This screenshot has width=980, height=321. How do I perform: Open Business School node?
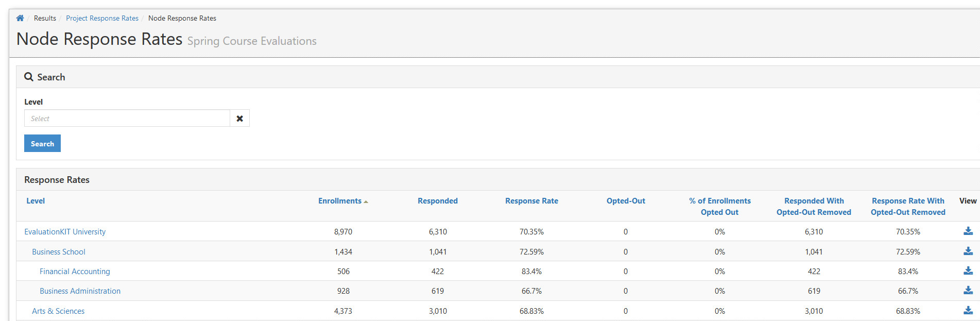(59, 252)
